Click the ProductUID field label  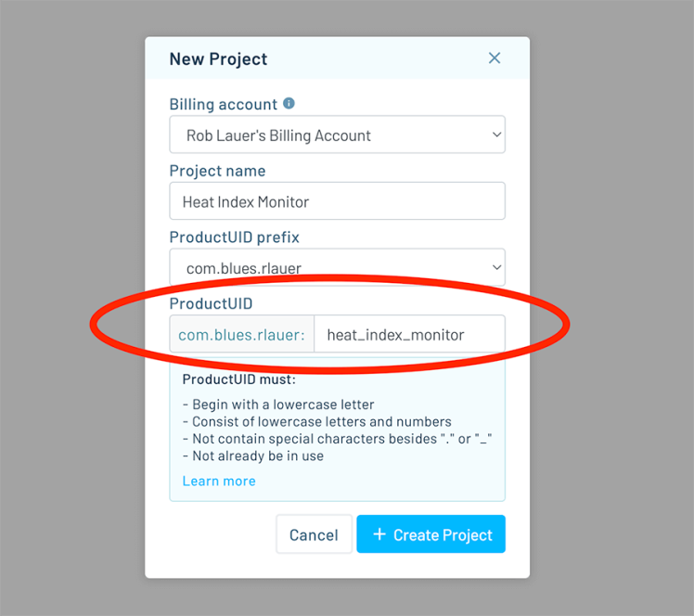211,303
